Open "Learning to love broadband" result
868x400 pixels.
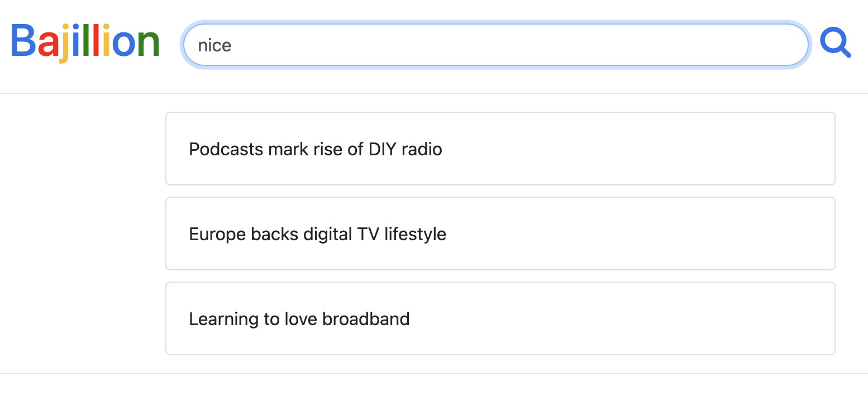(x=299, y=319)
